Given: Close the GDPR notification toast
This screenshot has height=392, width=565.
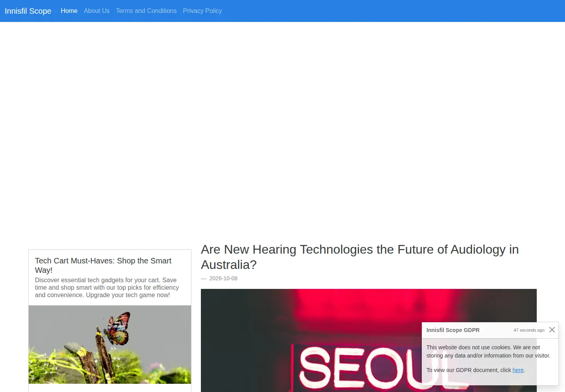Looking at the screenshot, I should [x=552, y=330].
